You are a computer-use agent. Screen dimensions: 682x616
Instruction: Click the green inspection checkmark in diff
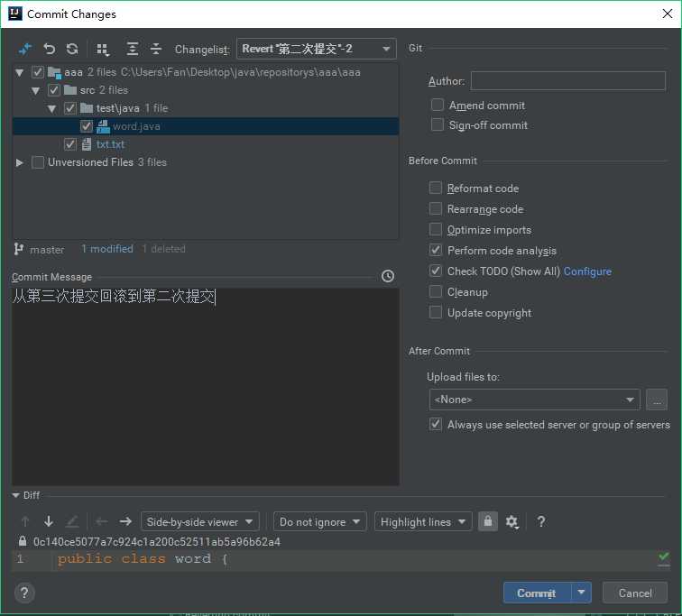(664, 558)
